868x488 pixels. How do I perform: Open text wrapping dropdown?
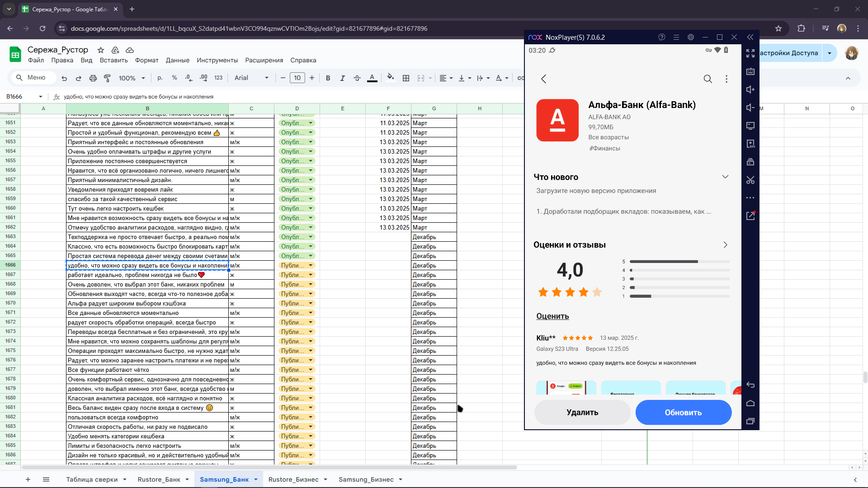(483, 78)
